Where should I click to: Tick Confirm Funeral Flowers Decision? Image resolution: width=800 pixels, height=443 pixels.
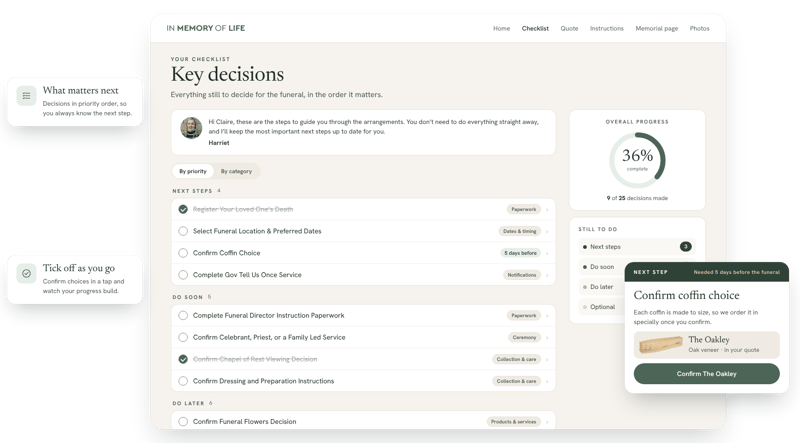coord(183,422)
